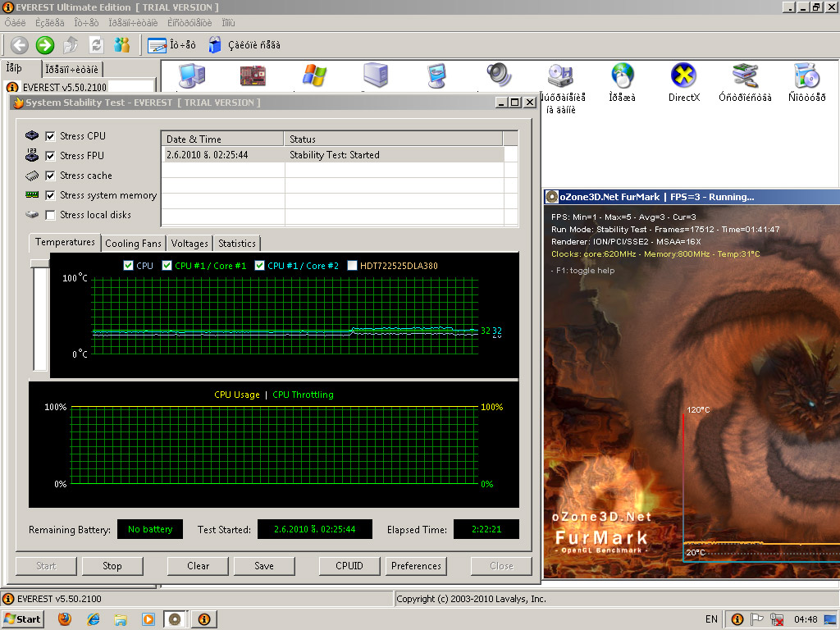Open the Computer category icon

(x=192, y=75)
